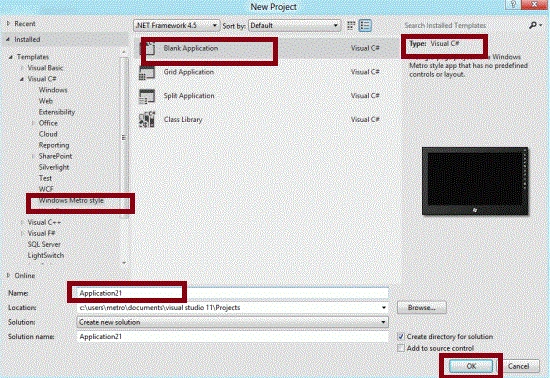
Task: Expand the SharePoint tree node
Action: [33, 156]
